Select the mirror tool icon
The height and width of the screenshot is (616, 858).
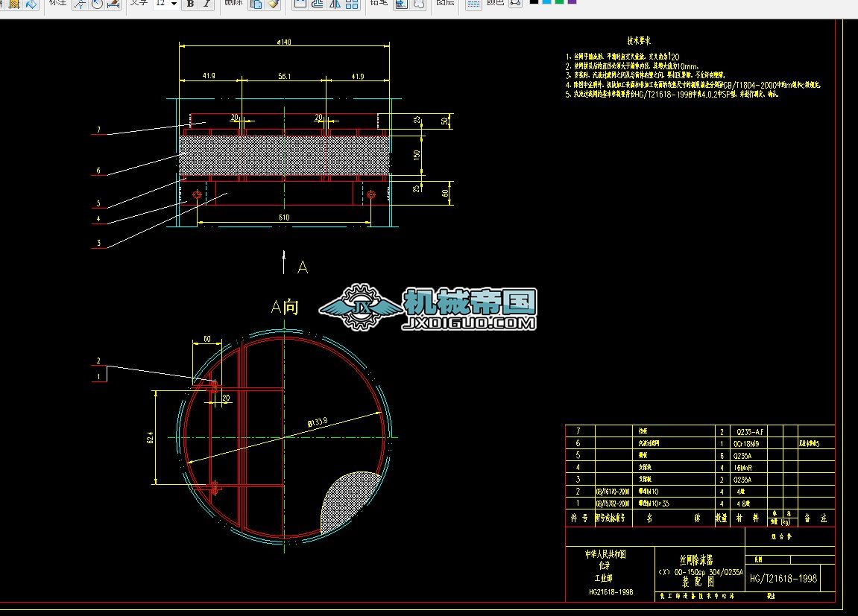[335, 3]
